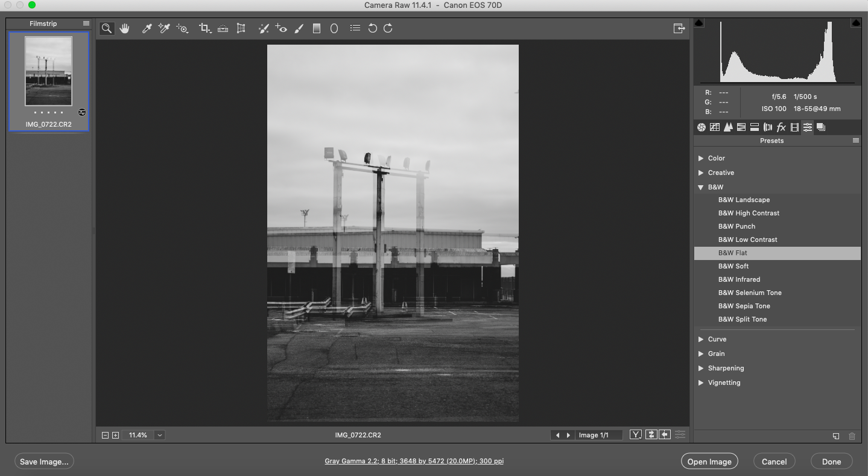Click the Open Image button
The image size is (868, 476).
click(709, 462)
